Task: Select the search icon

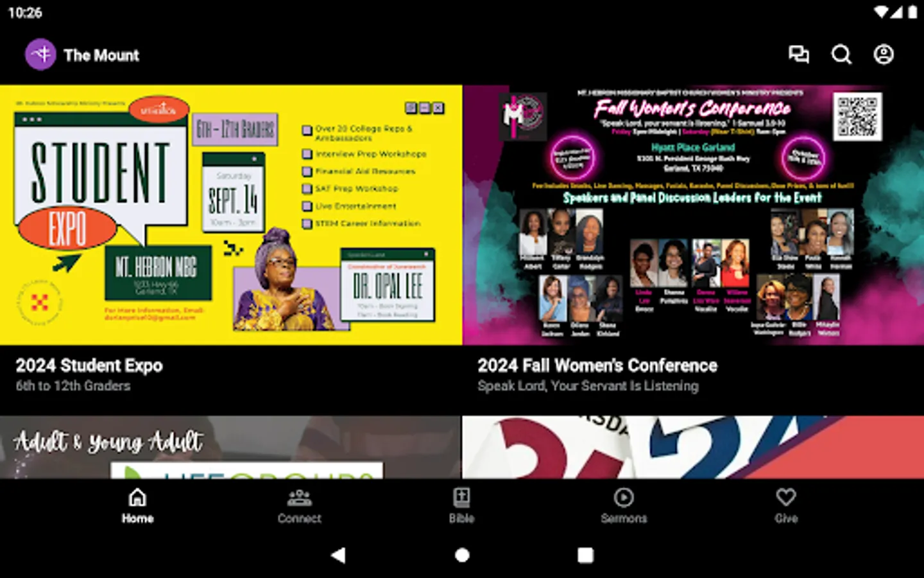Action: (841, 55)
